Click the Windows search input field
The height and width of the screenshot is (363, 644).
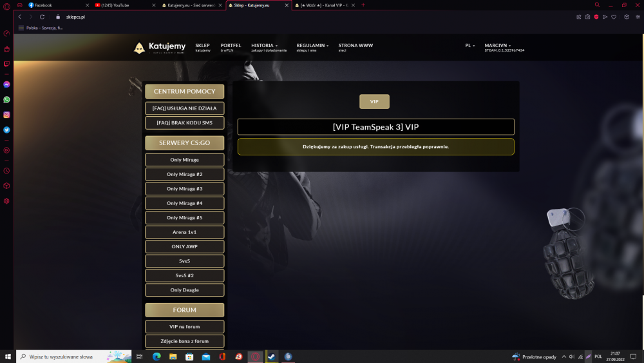74,357
